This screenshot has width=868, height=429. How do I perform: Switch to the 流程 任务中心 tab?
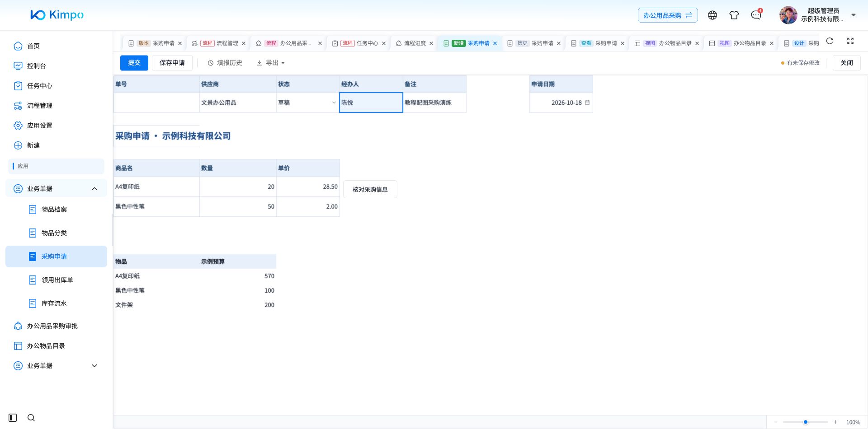point(359,43)
